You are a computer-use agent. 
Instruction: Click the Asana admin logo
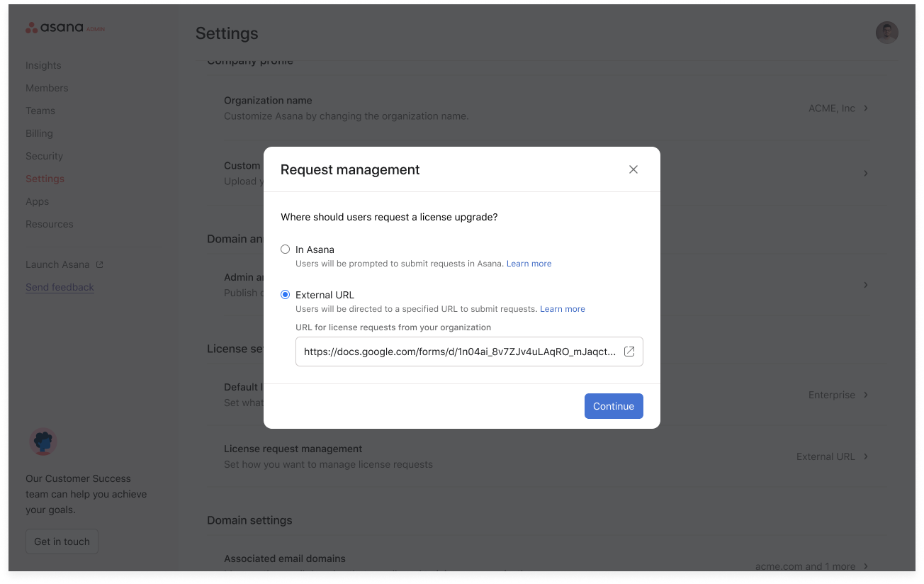(x=64, y=28)
